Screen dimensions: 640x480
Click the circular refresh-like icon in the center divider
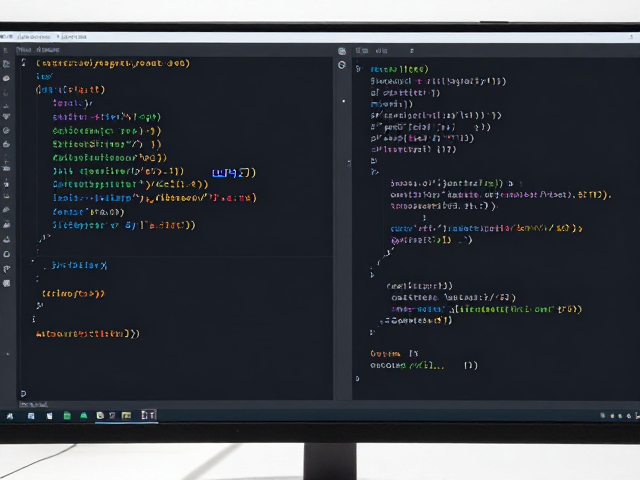pyautogui.click(x=342, y=65)
